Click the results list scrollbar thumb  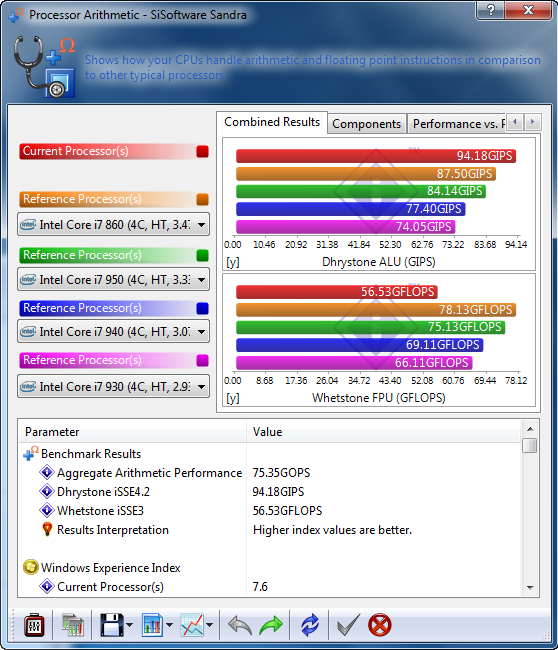(x=530, y=446)
